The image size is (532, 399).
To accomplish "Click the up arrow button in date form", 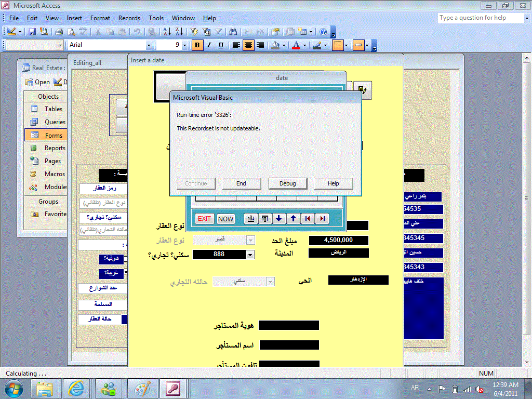I will [293, 219].
